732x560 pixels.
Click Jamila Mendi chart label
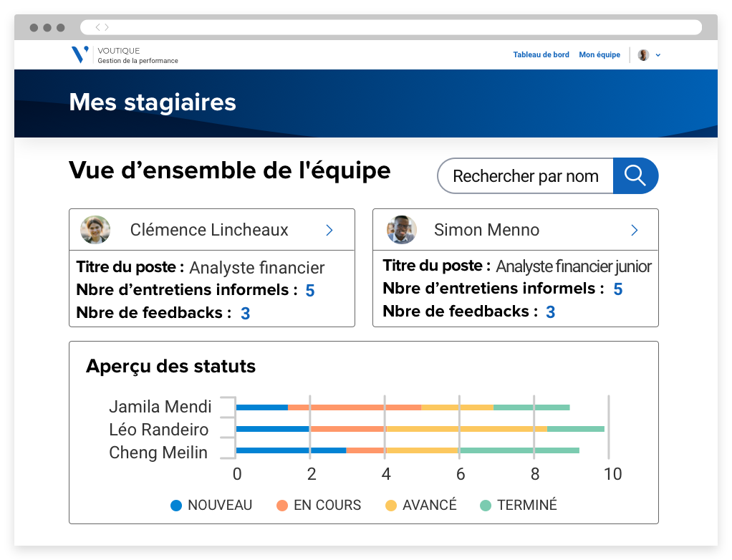(x=160, y=407)
